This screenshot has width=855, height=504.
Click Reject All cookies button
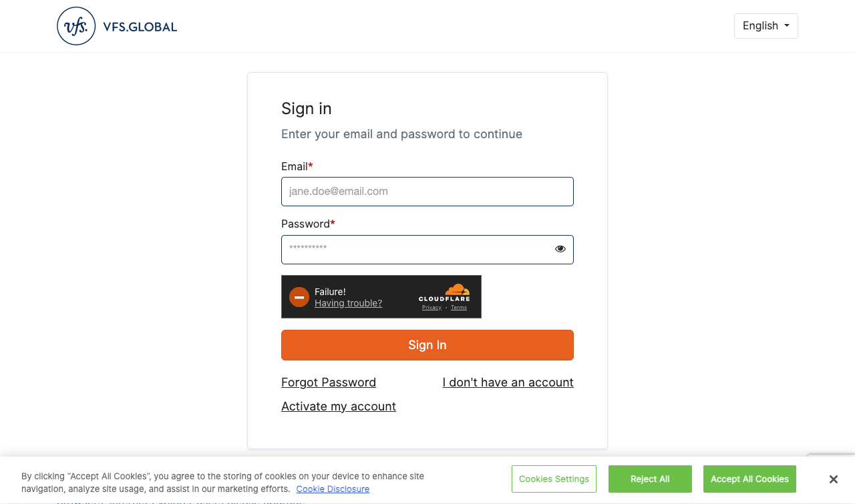tap(650, 479)
